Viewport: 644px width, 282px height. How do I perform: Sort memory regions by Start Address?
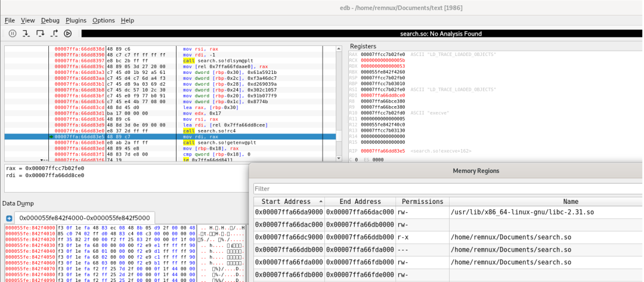(287, 202)
